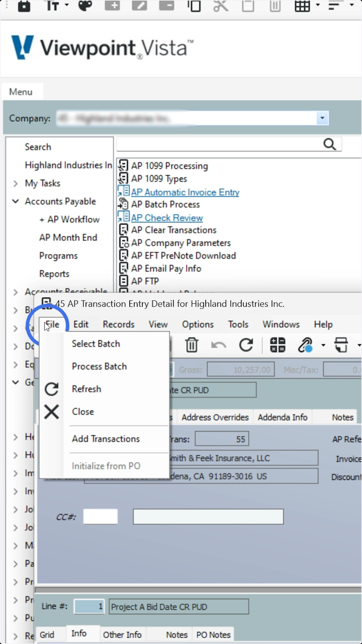Open the text size dropdown arrow
Image resolution: width=362 pixels, height=644 pixels.
(67, 5)
